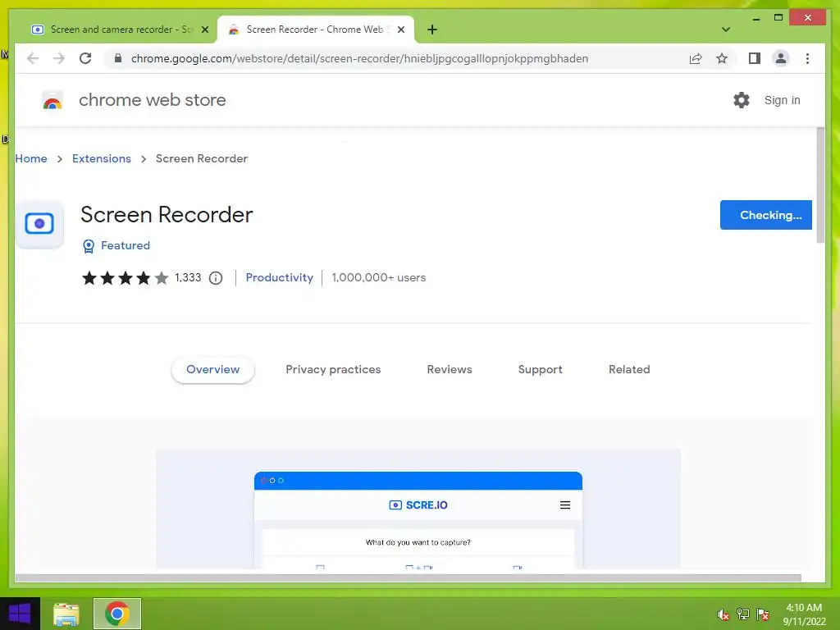Open the Chrome three-dot menu
Viewport: 840px width, 630px height.
pos(807,58)
